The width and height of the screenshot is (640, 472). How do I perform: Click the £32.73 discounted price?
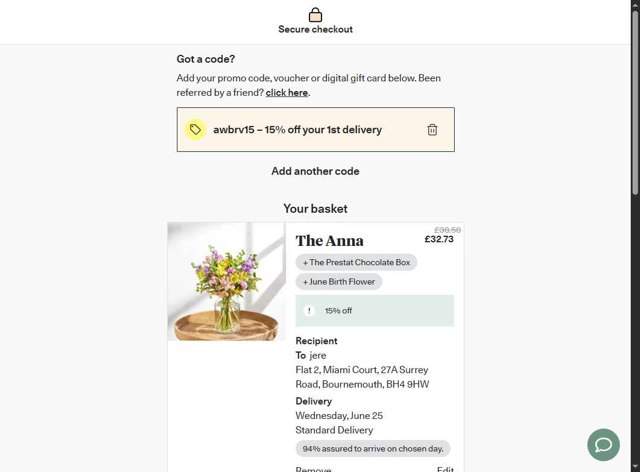click(x=439, y=239)
